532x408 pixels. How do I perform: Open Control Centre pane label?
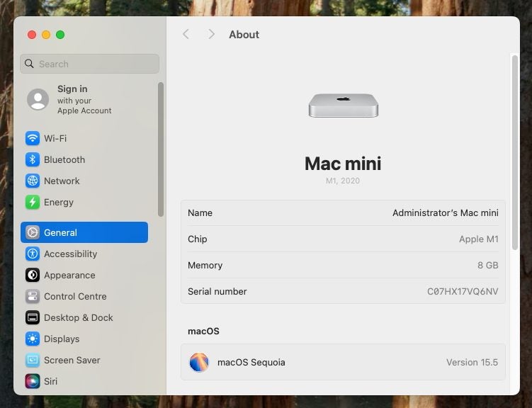click(x=75, y=296)
